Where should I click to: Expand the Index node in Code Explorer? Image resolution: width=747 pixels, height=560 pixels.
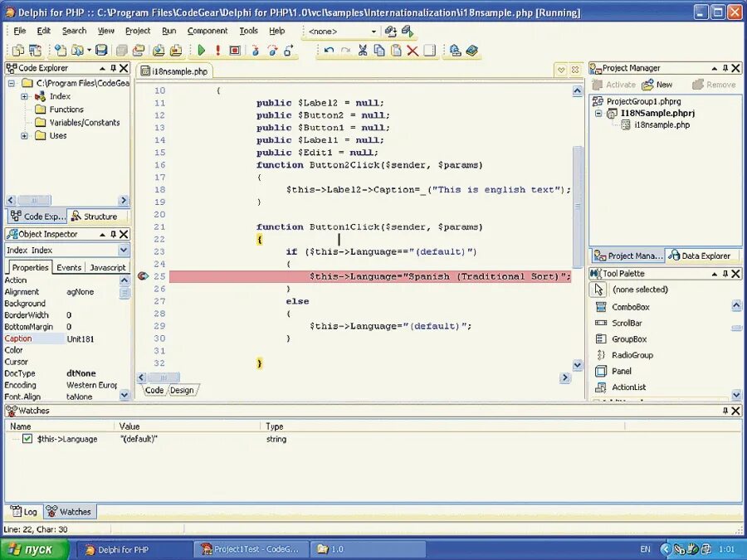click(24, 96)
